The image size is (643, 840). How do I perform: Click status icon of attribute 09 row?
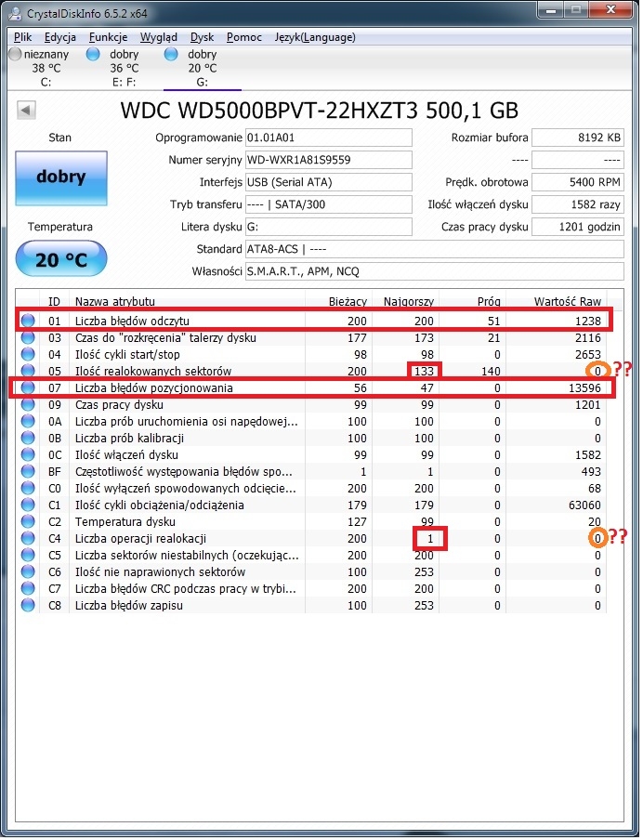point(28,404)
